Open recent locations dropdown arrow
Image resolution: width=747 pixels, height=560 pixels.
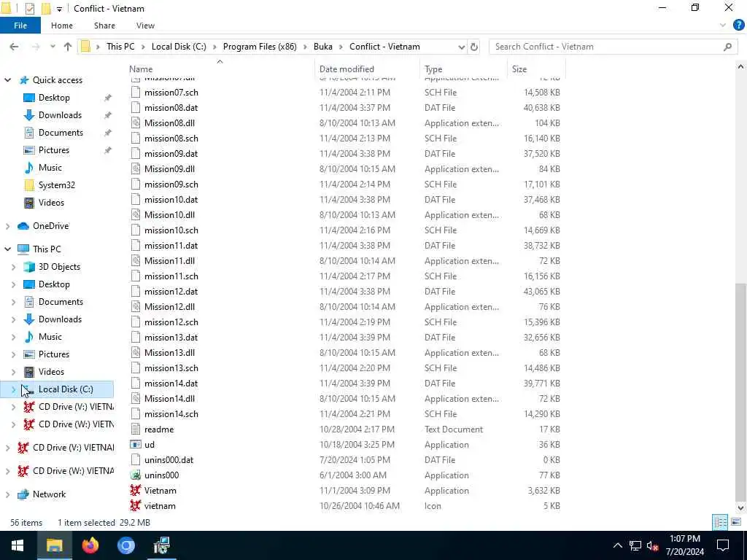click(x=53, y=47)
